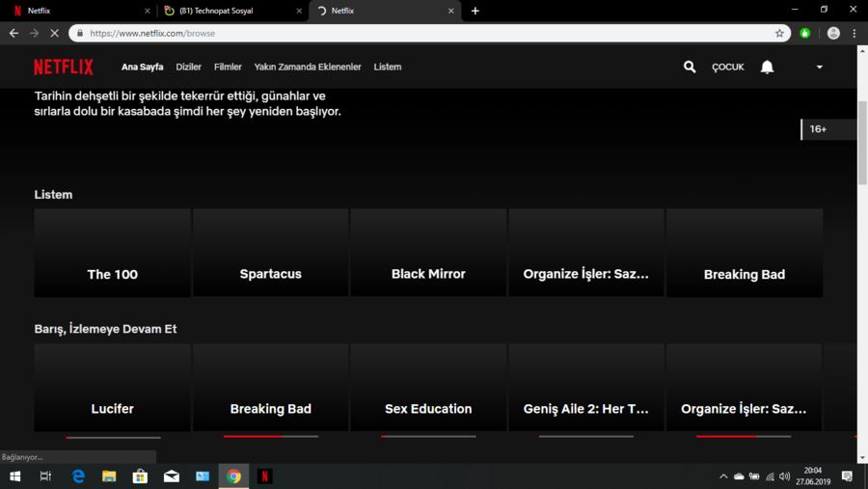Viewport: 868px width, 489px height.
Task: Switch to ÇOCUK kids mode
Action: (x=728, y=67)
